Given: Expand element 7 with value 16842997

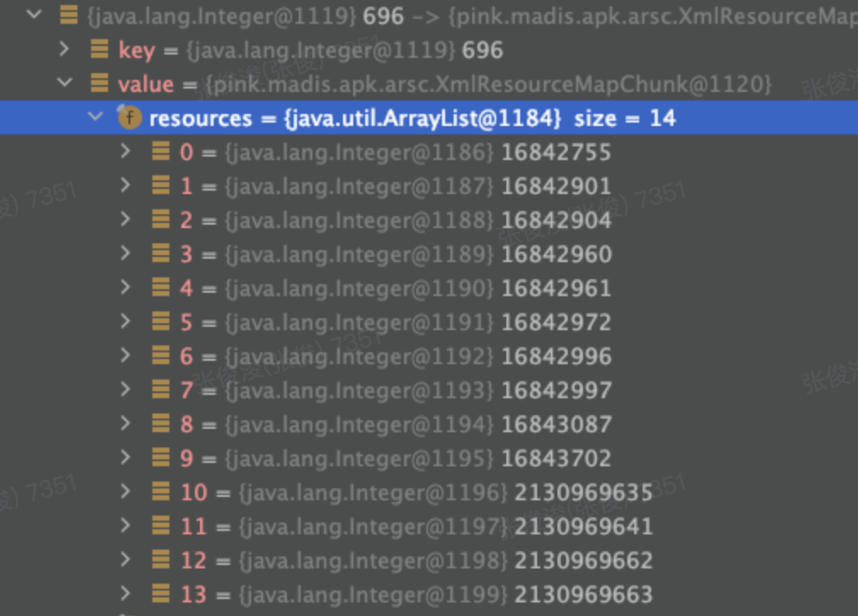Looking at the screenshot, I should point(125,390).
